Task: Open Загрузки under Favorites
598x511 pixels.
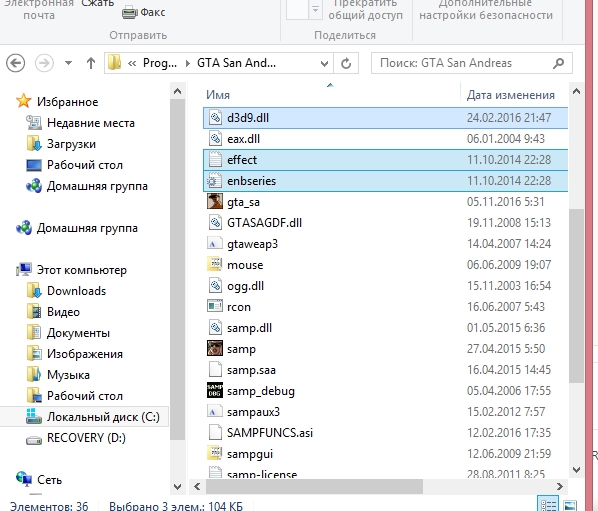Action: [x=71, y=144]
